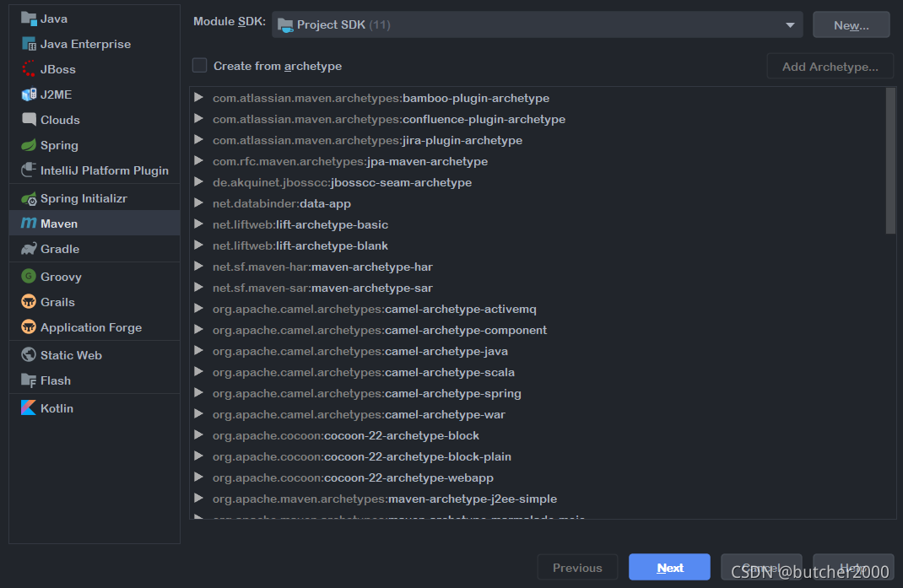Pick the Kotlin logo icon
This screenshot has height=588, width=903.
click(x=29, y=407)
